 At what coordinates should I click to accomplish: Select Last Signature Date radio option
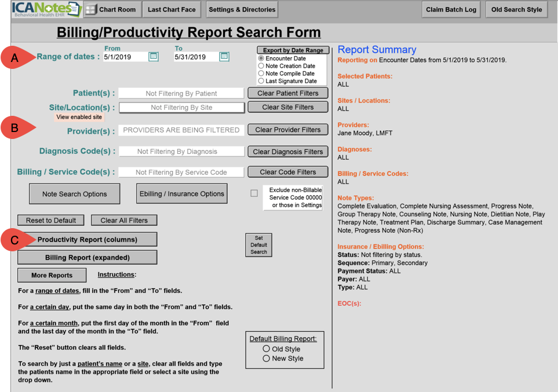click(261, 80)
